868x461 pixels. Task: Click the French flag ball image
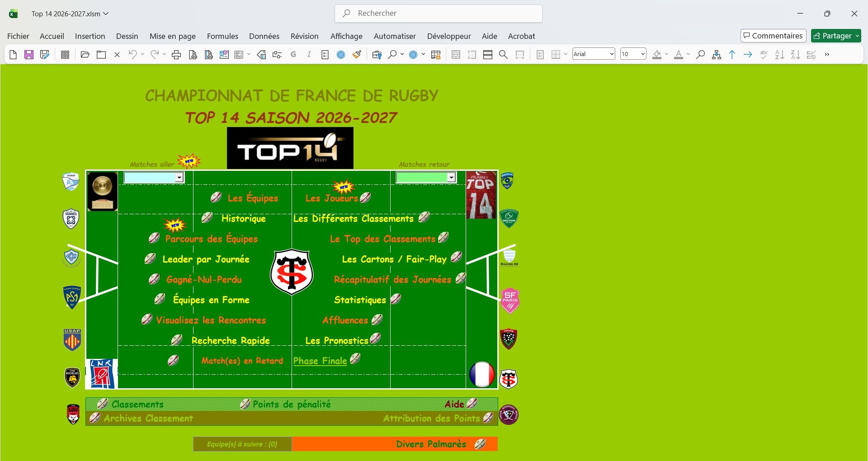[482, 374]
